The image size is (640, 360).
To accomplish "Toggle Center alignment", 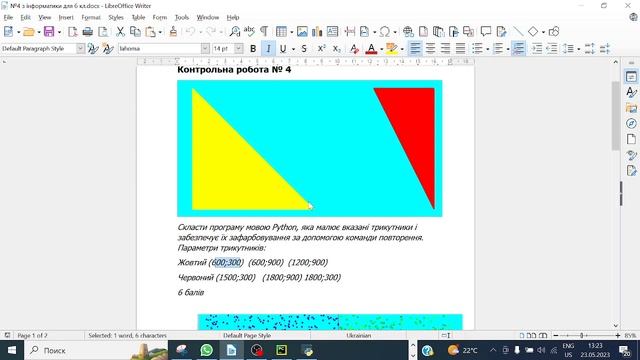I will (430, 49).
